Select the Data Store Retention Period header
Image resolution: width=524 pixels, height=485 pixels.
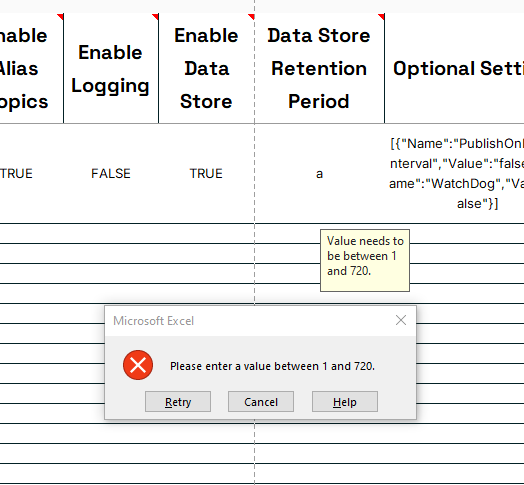(x=319, y=68)
